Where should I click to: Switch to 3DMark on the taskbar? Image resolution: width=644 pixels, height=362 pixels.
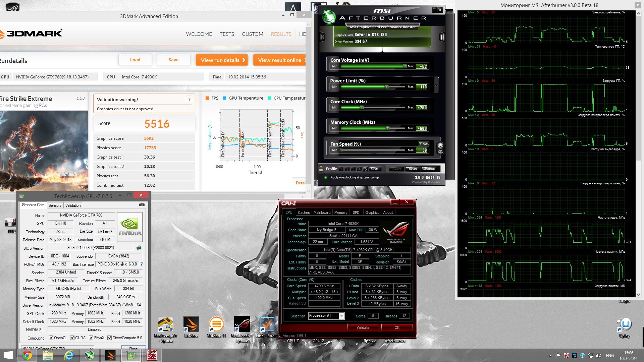[110, 355]
